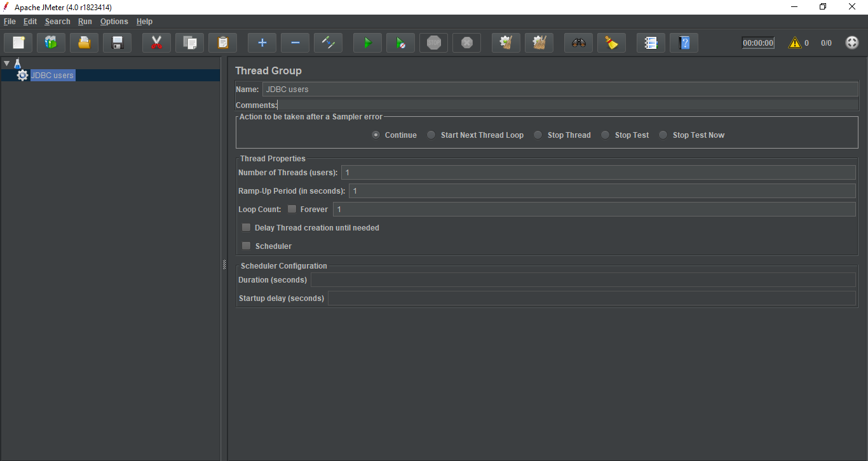Collapse the test plan tree root
This screenshot has width=868, height=461.
click(x=6, y=63)
